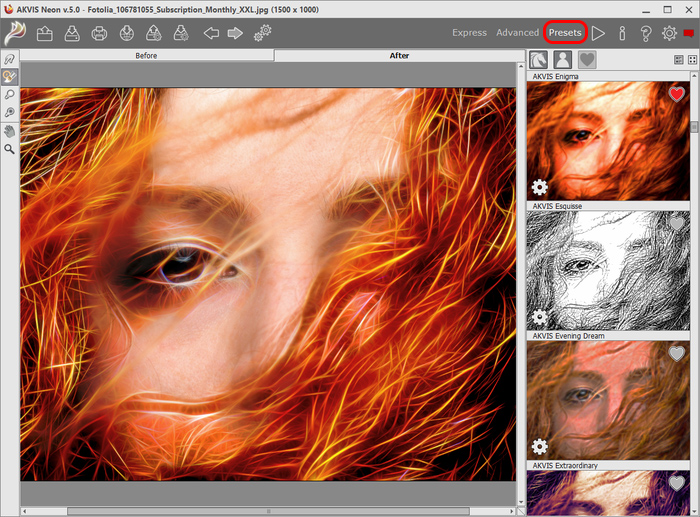Click presets panel scrollbar up arrow
Image resolution: width=700 pixels, height=517 pixels.
tap(694, 75)
